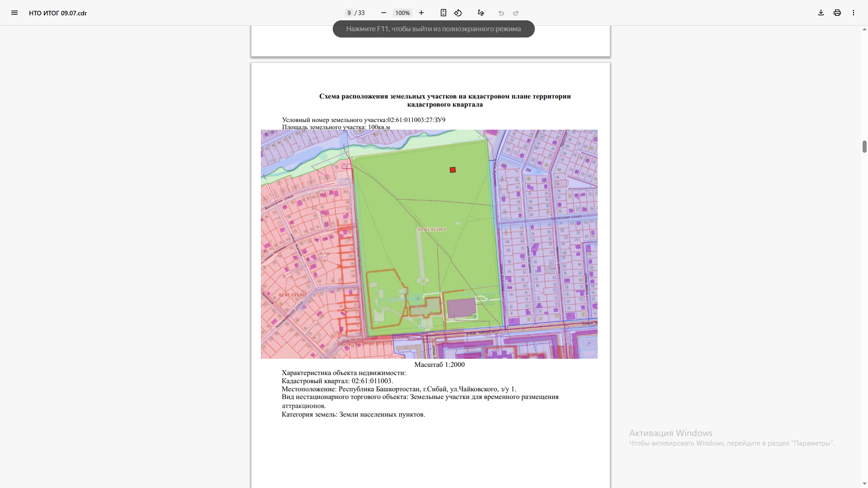The image size is (868, 488).
Task: Click the line Условный номер земельного участка
Action: click(x=363, y=120)
